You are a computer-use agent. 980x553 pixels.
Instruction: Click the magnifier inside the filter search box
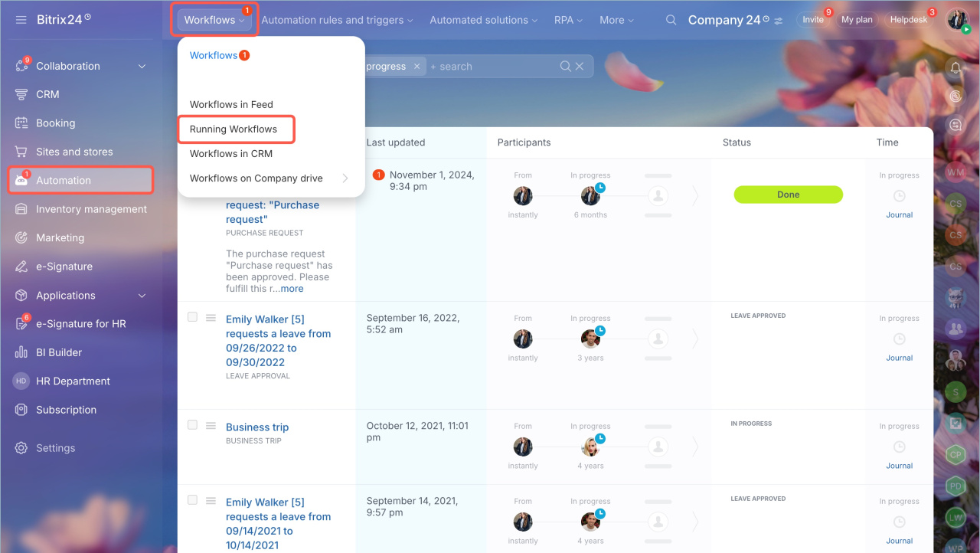coord(566,67)
